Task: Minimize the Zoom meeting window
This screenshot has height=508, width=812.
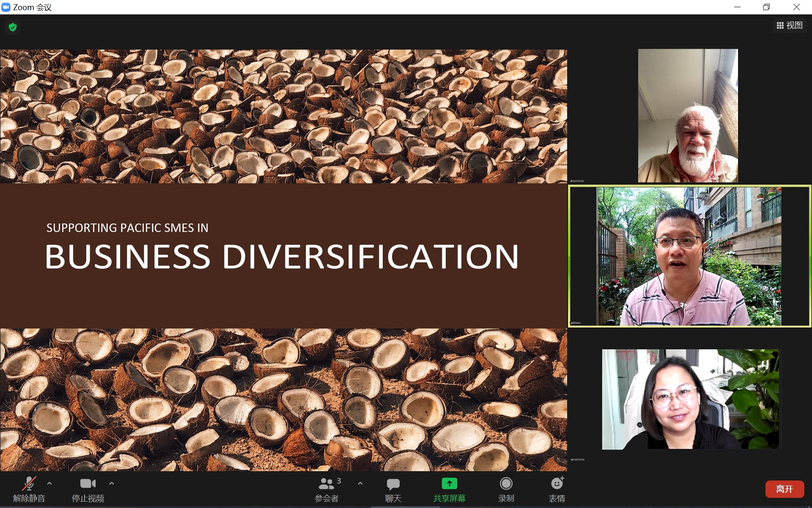Action: point(737,7)
